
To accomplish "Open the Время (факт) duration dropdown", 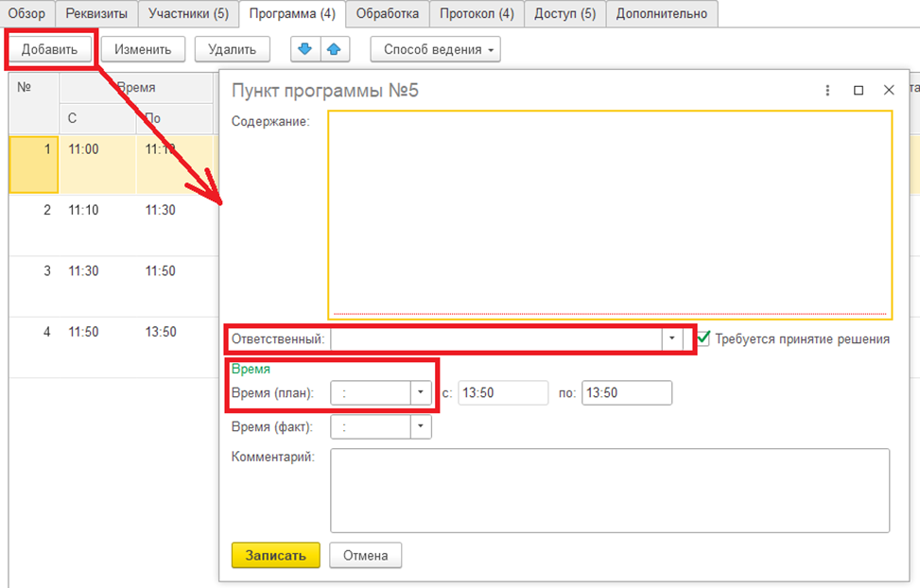I will pyautogui.click(x=421, y=427).
